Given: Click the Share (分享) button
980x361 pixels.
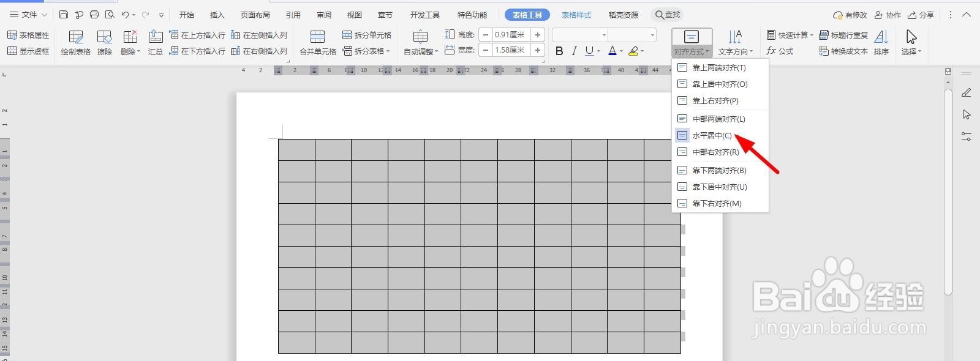Looking at the screenshot, I should click(921, 15).
